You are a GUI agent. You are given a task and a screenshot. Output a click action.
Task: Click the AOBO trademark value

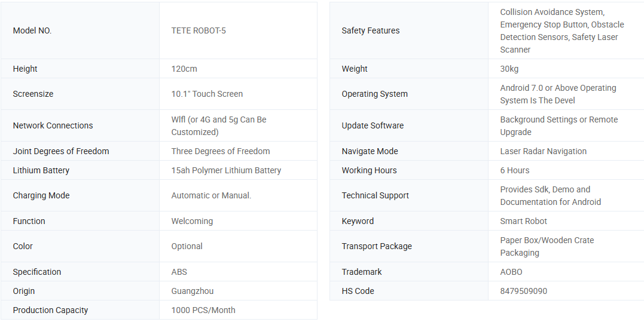tap(511, 272)
